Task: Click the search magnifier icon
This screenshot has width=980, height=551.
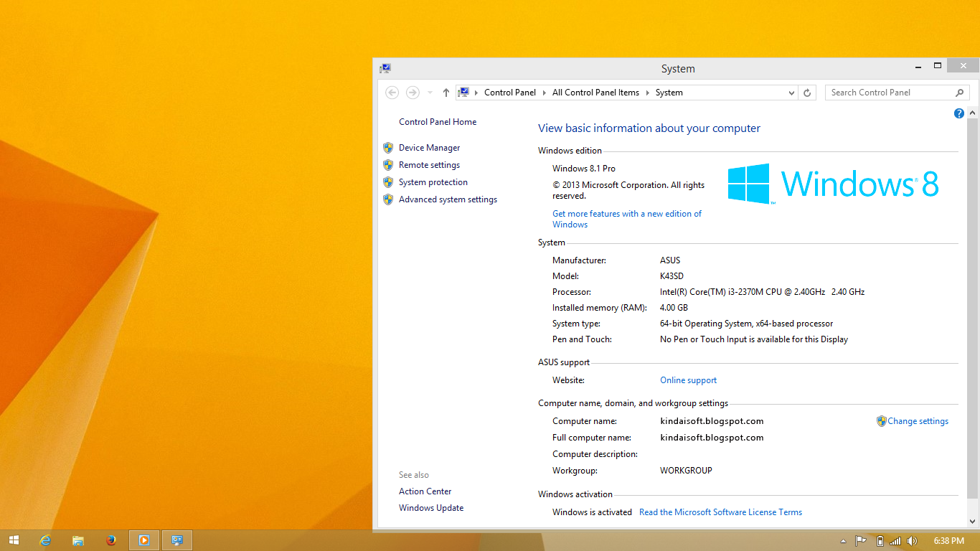Action: tap(960, 93)
